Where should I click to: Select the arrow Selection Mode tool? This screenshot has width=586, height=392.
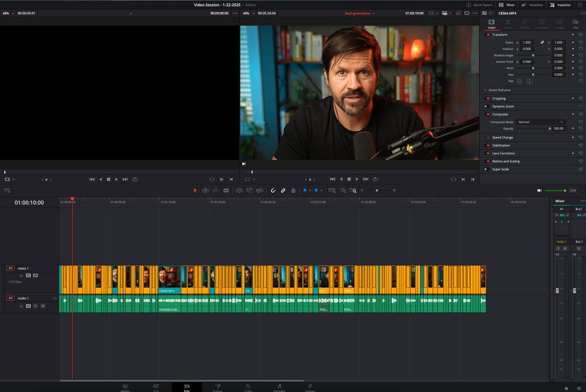[x=195, y=190]
